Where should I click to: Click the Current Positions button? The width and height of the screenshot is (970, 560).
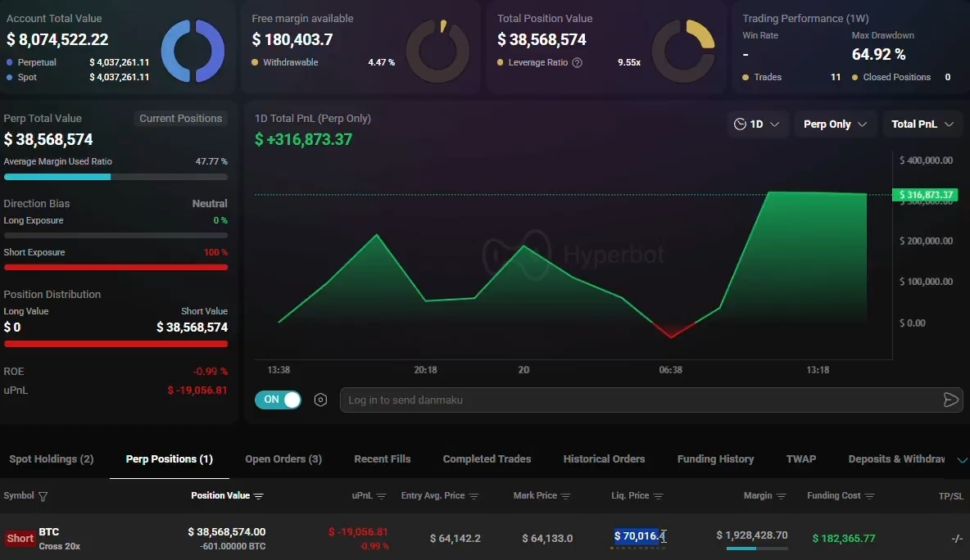click(180, 119)
